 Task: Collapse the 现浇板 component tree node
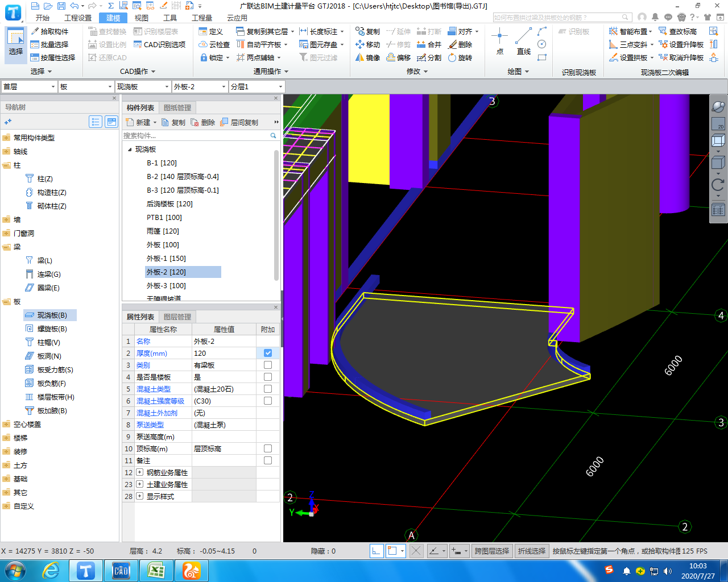click(130, 149)
